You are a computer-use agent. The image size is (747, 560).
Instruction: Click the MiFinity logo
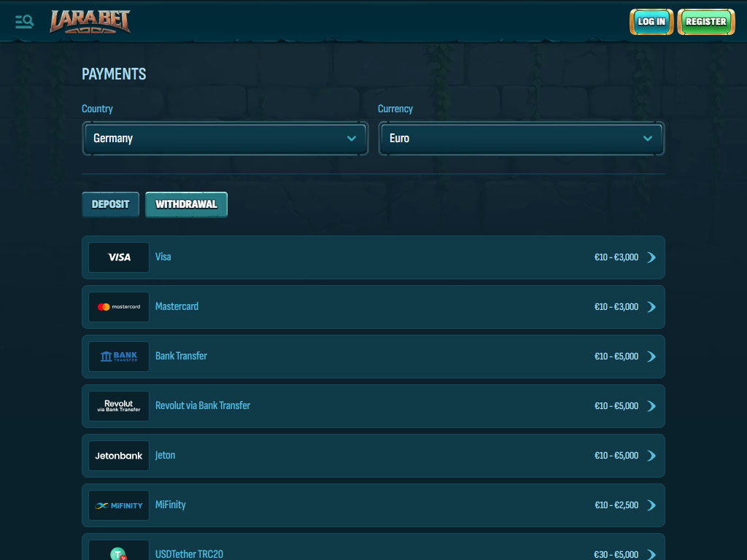pyautogui.click(x=119, y=505)
